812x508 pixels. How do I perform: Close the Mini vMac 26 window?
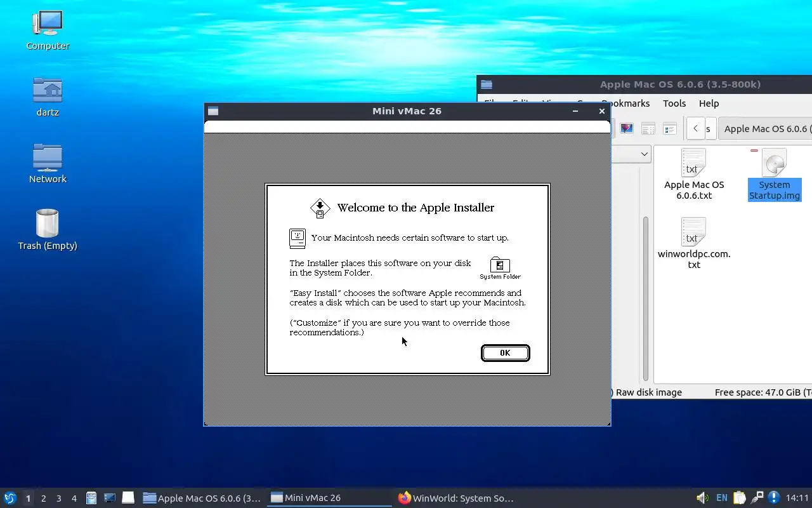[601, 111]
